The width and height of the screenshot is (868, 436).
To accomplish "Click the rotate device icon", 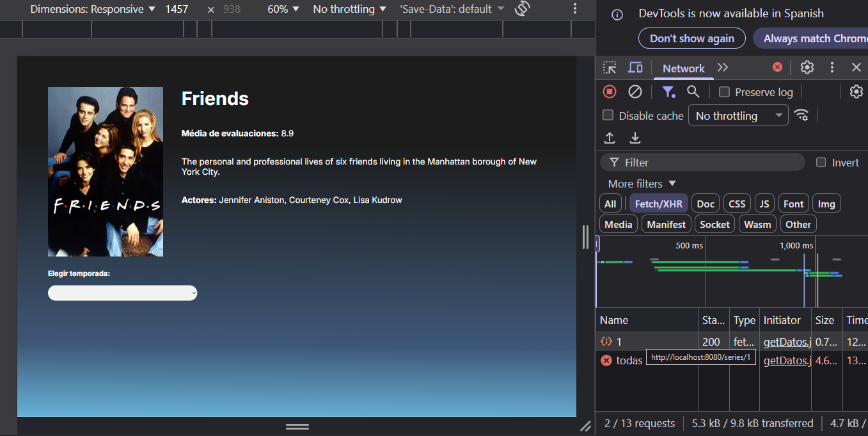I will [x=523, y=9].
